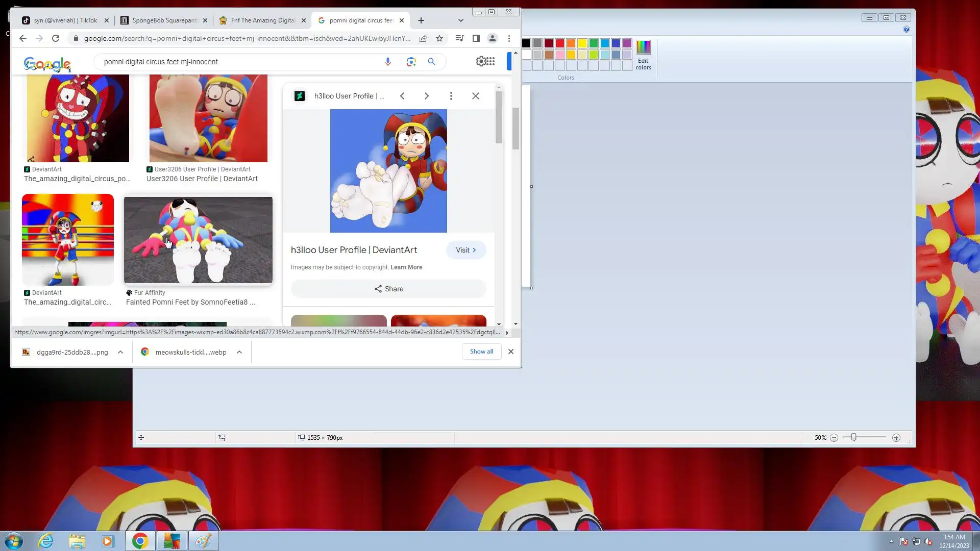Click the Visit button
Image resolution: width=980 pixels, height=551 pixels.
coord(465,250)
